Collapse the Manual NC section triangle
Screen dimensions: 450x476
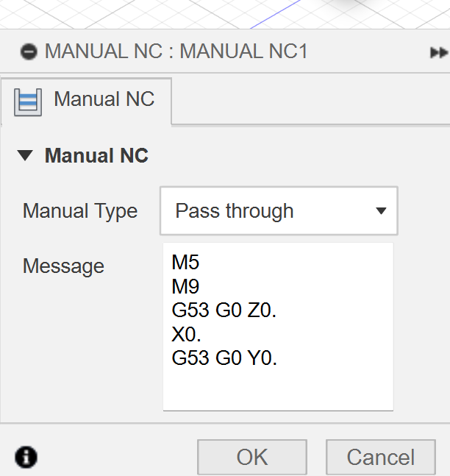25,155
